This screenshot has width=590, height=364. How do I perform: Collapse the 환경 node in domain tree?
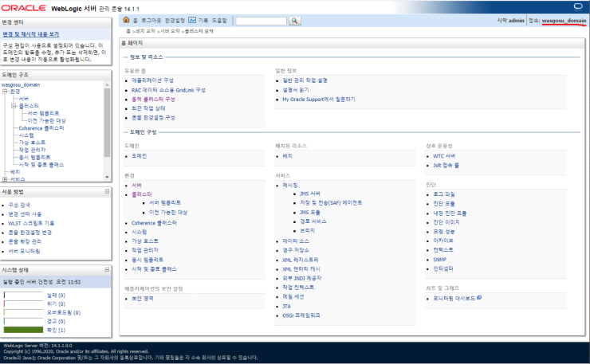coord(5,92)
